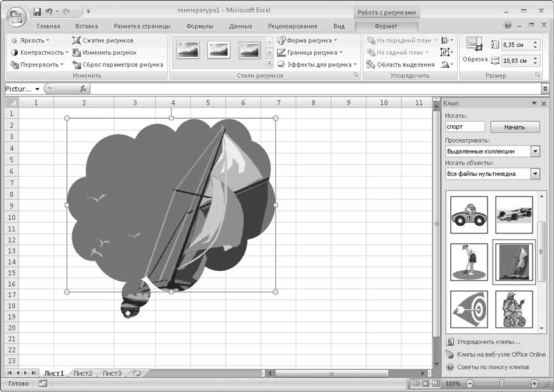Open the Просматривать collections dropdown

pyautogui.click(x=535, y=151)
